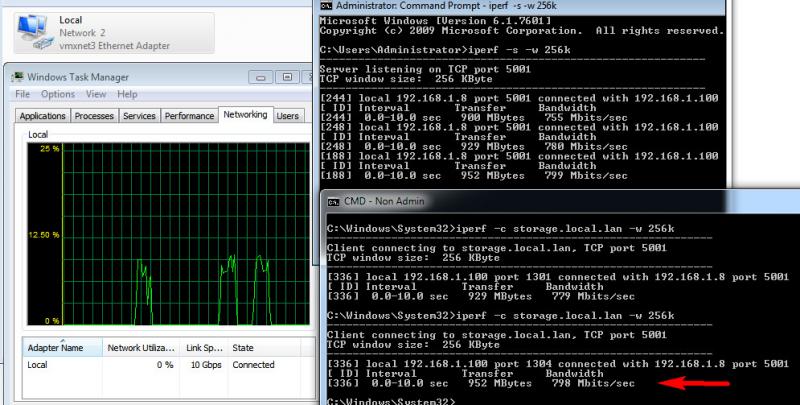800x405 pixels.
Task: Click the 10 Gbps link speed cell
Action: pos(206,365)
